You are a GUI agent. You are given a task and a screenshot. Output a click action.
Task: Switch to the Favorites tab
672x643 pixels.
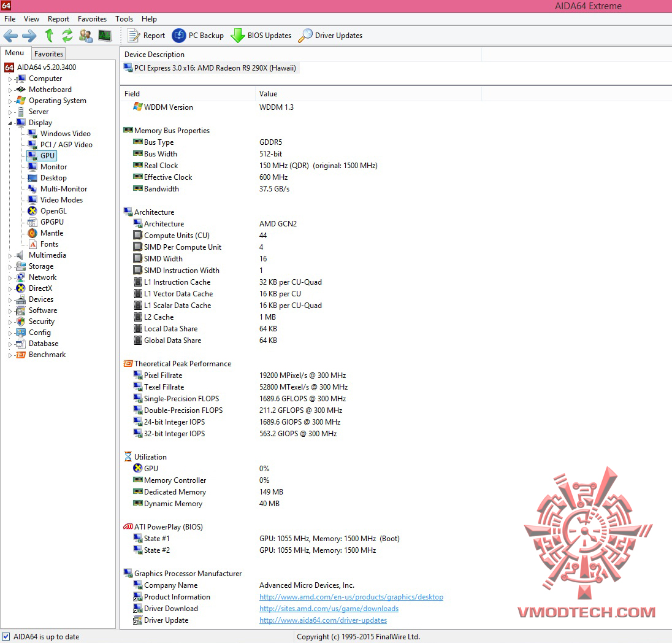click(x=49, y=53)
